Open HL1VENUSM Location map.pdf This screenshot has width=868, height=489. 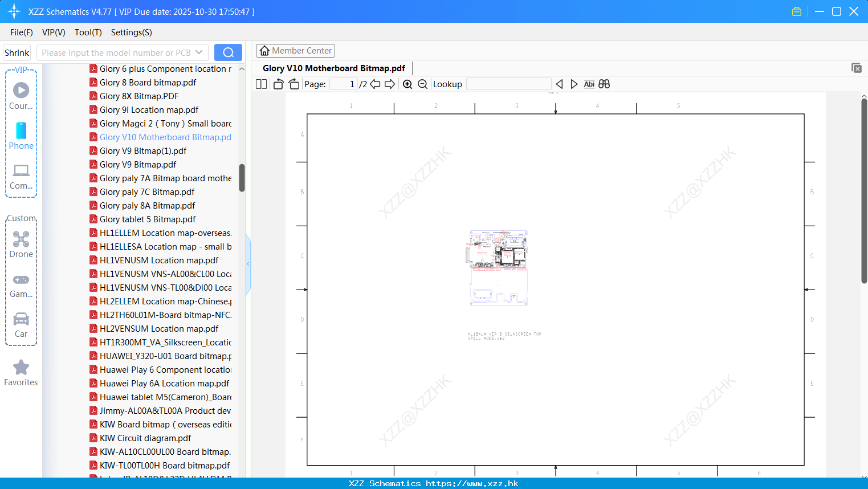pyautogui.click(x=154, y=260)
